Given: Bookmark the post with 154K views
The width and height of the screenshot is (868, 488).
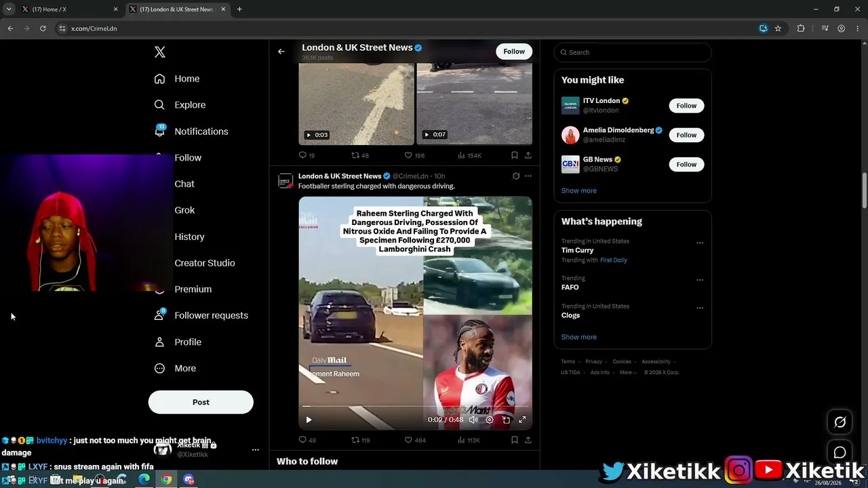Looking at the screenshot, I should pyautogui.click(x=515, y=155).
